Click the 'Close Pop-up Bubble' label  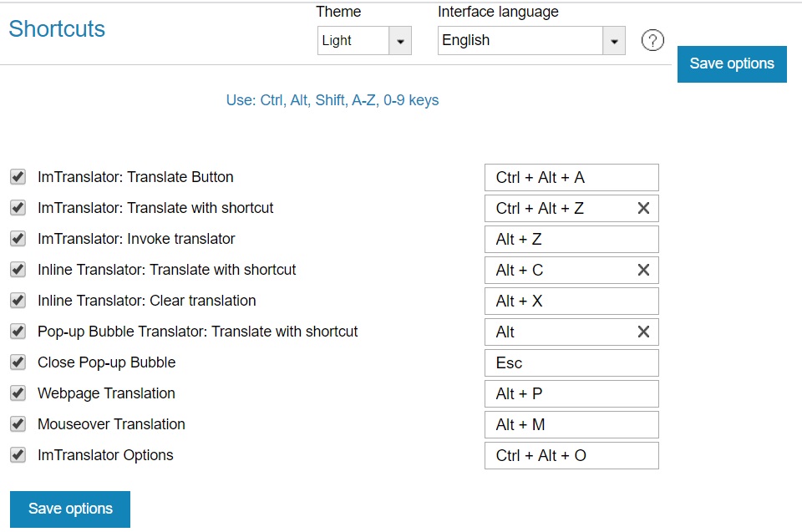tap(106, 362)
